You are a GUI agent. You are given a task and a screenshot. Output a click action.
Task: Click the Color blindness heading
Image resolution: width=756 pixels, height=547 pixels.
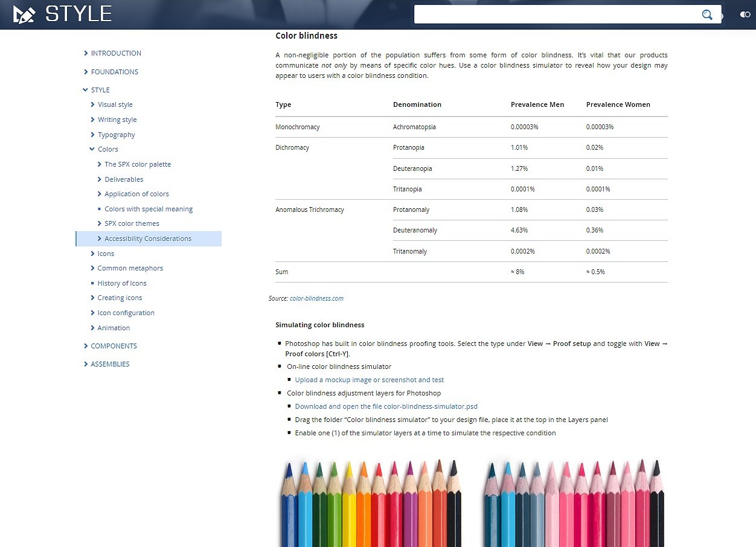[x=306, y=36]
